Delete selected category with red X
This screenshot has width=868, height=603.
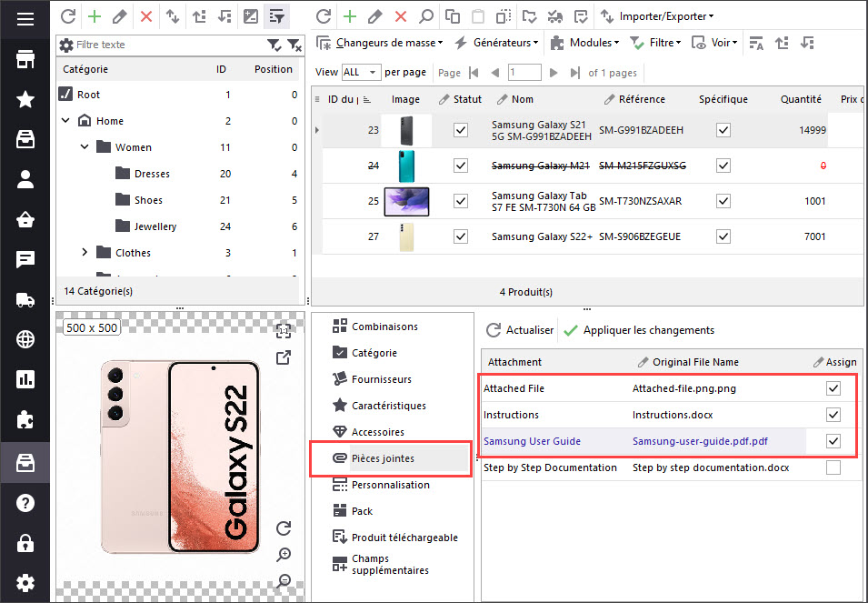[146, 16]
